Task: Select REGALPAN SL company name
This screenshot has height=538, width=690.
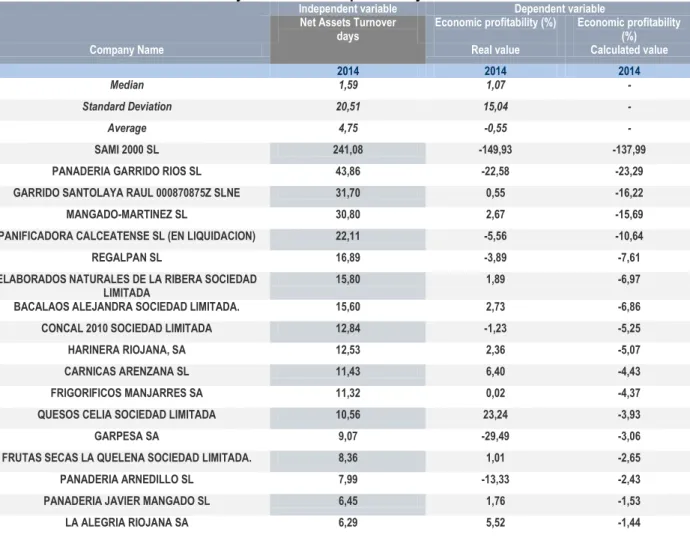Action: (x=127, y=257)
